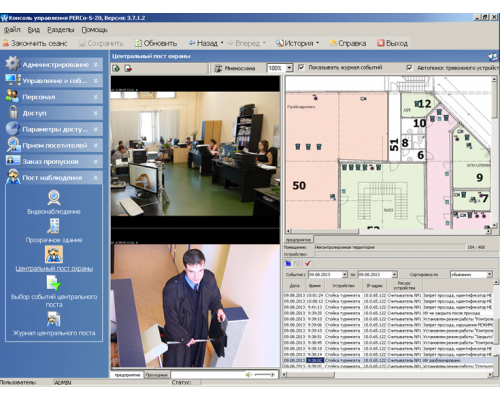Click room 50 on the floor plan
Image resolution: width=500 pixels, height=400 pixels.
click(x=299, y=186)
